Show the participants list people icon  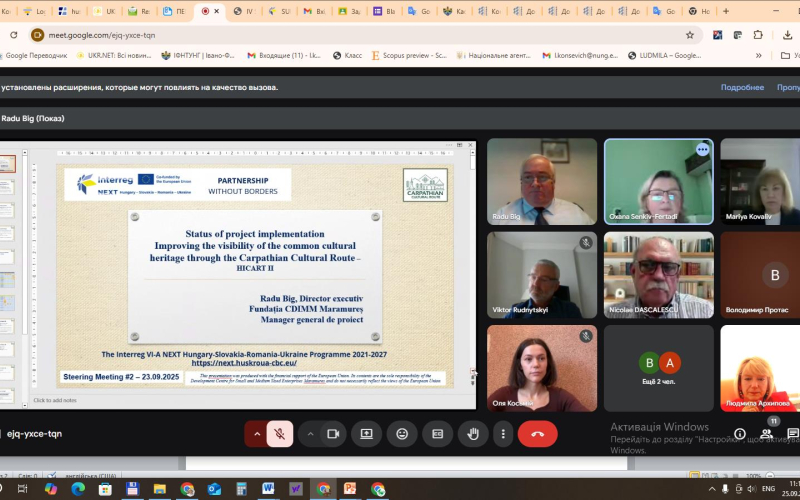(x=767, y=434)
